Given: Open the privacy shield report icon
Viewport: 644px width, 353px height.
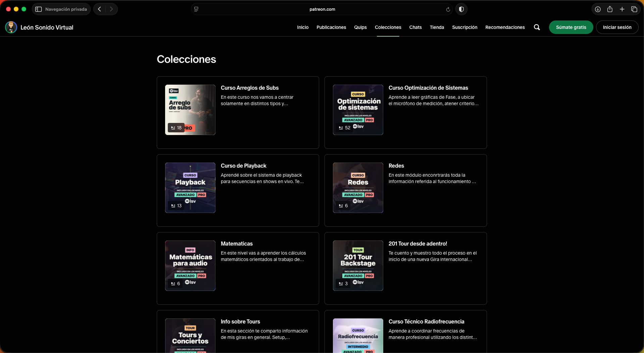Looking at the screenshot, I should click(461, 9).
